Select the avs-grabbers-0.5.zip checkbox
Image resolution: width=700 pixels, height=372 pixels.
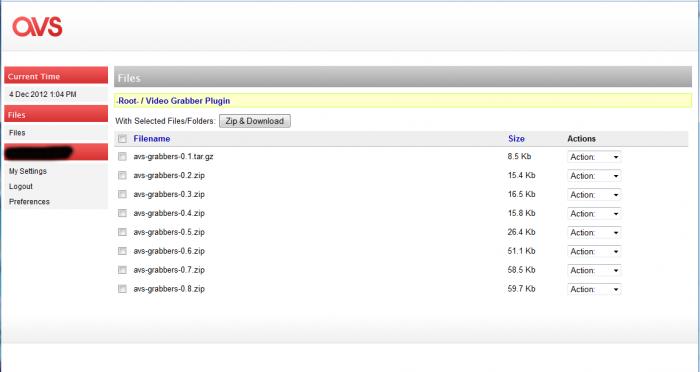(x=122, y=232)
